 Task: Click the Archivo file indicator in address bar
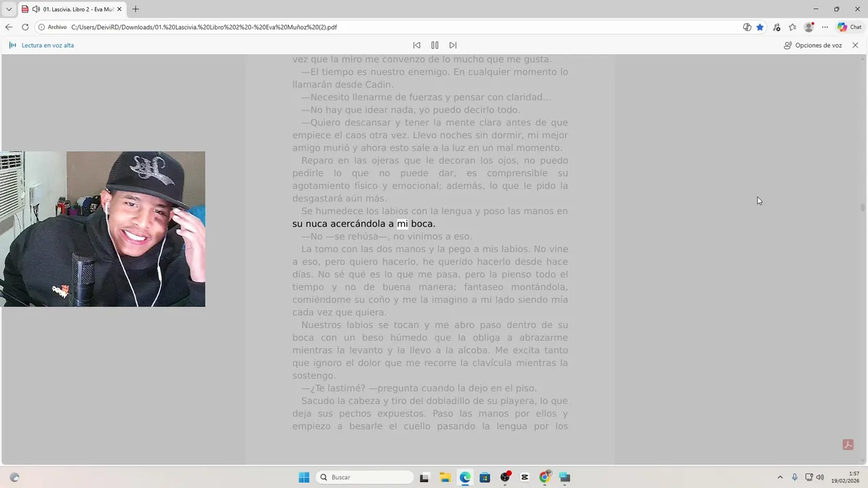52,27
